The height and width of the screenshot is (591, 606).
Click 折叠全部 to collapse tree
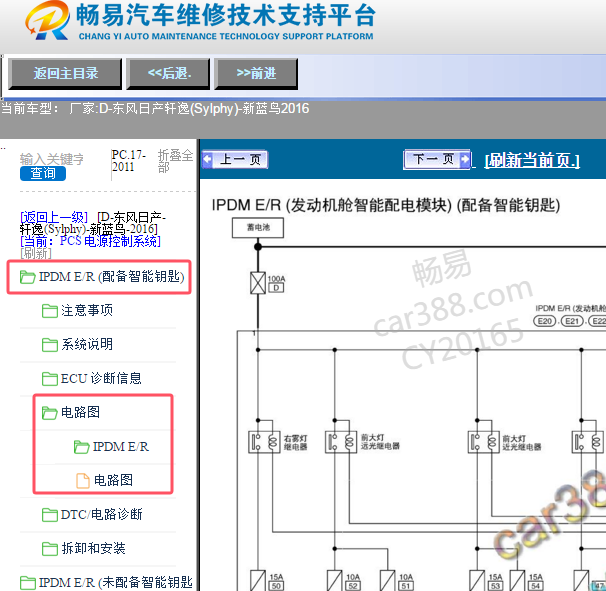[175, 161]
